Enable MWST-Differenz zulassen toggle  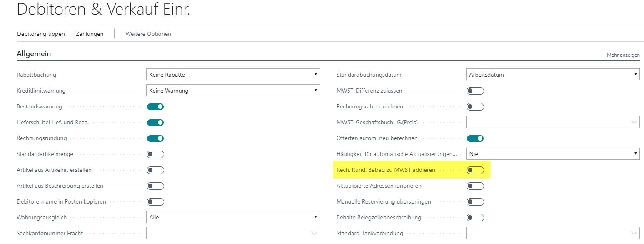[x=475, y=91]
